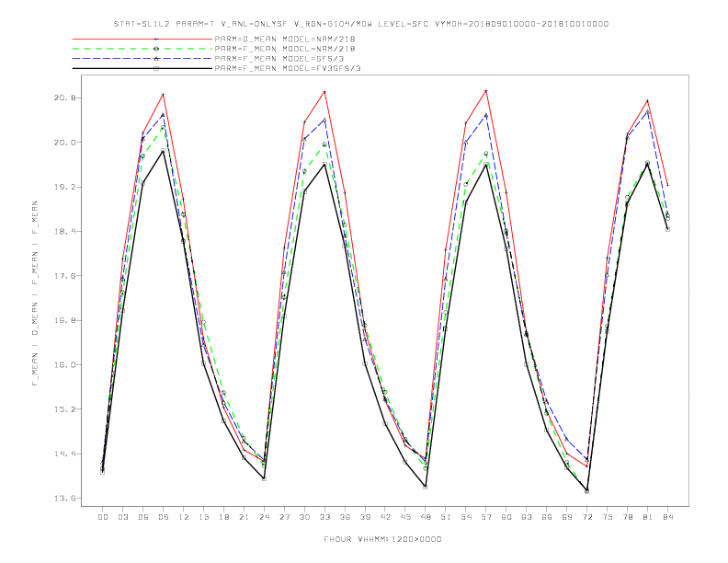Select legend entry PARM=F_MEAN MODEL=NAM/218

tap(285, 49)
